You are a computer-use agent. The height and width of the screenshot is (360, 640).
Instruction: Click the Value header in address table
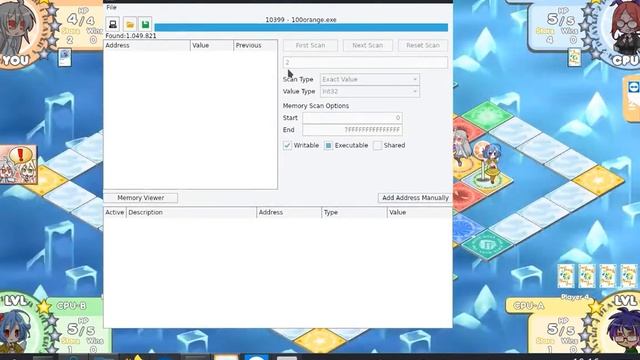click(420, 212)
